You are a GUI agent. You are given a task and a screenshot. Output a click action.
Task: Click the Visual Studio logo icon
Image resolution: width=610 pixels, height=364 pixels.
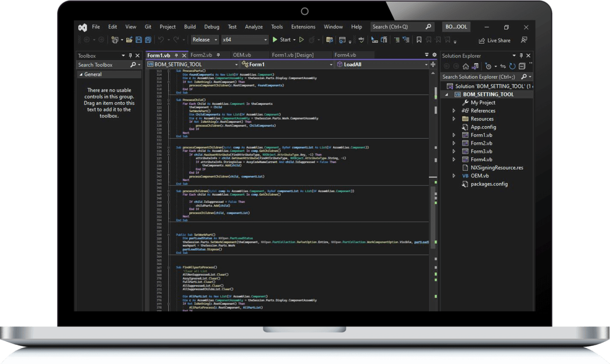82,27
